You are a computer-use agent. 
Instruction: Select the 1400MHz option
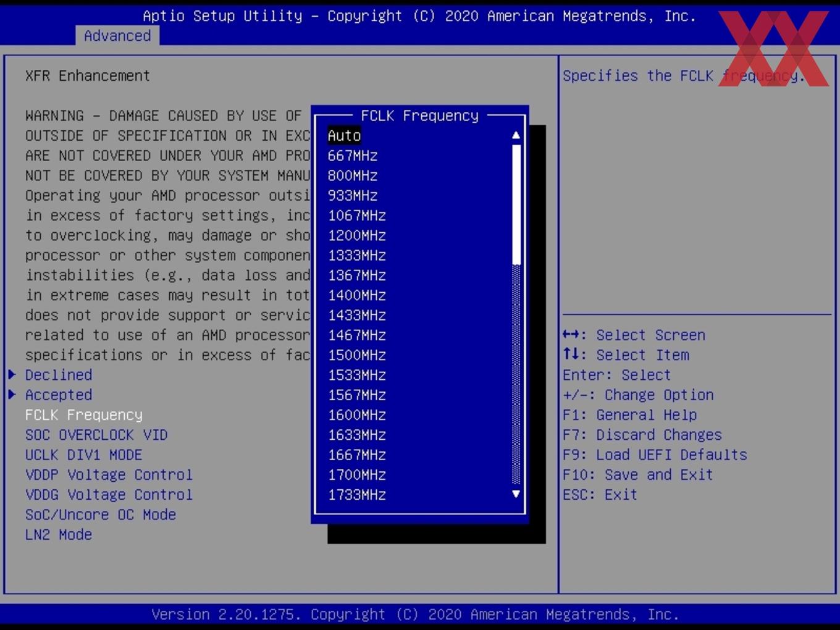point(357,295)
